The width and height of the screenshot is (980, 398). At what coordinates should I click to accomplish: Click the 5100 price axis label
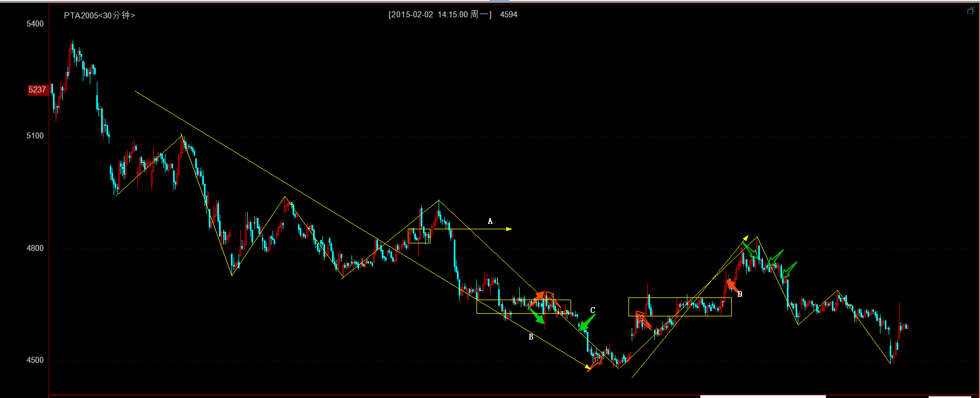[35, 136]
